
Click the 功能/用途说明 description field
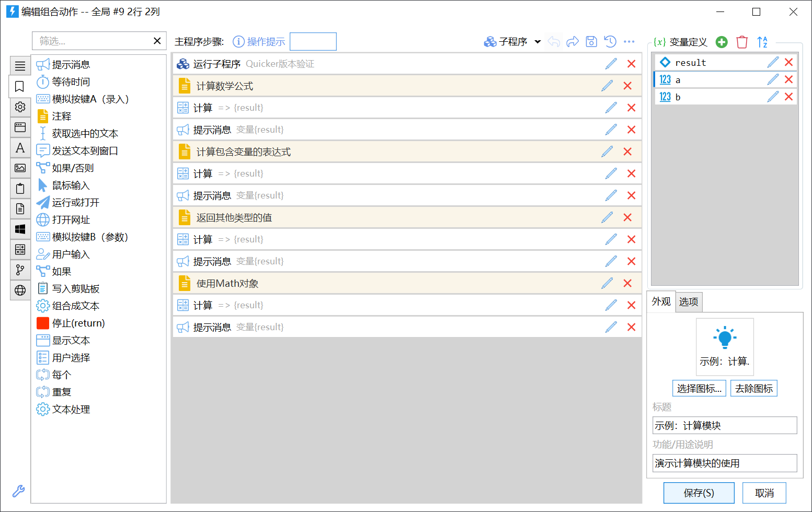(725, 463)
